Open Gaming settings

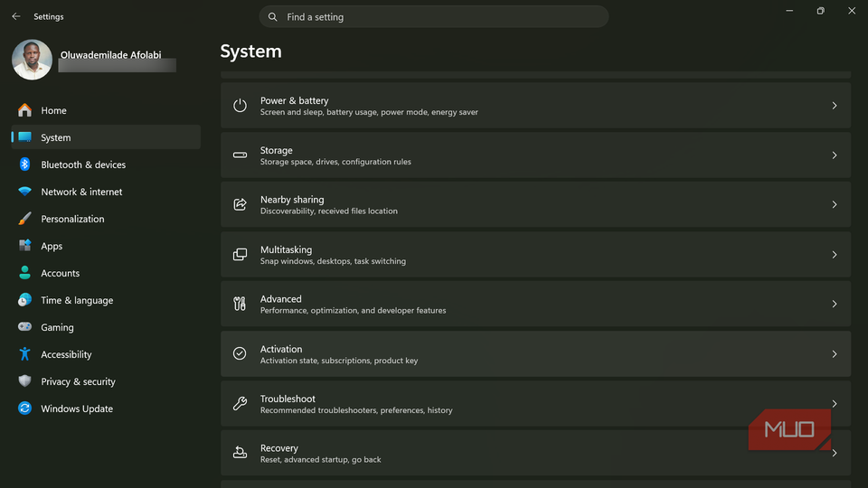[x=106, y=327]
